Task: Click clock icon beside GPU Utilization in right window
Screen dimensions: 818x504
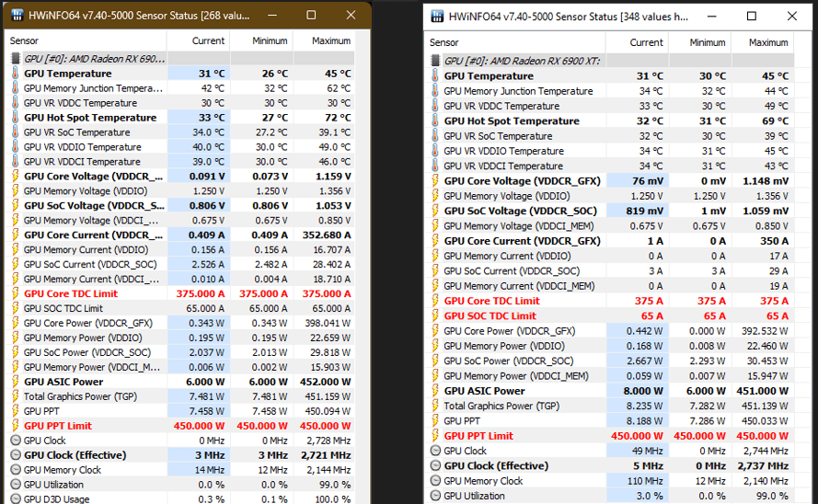Action: coord(435,496)
